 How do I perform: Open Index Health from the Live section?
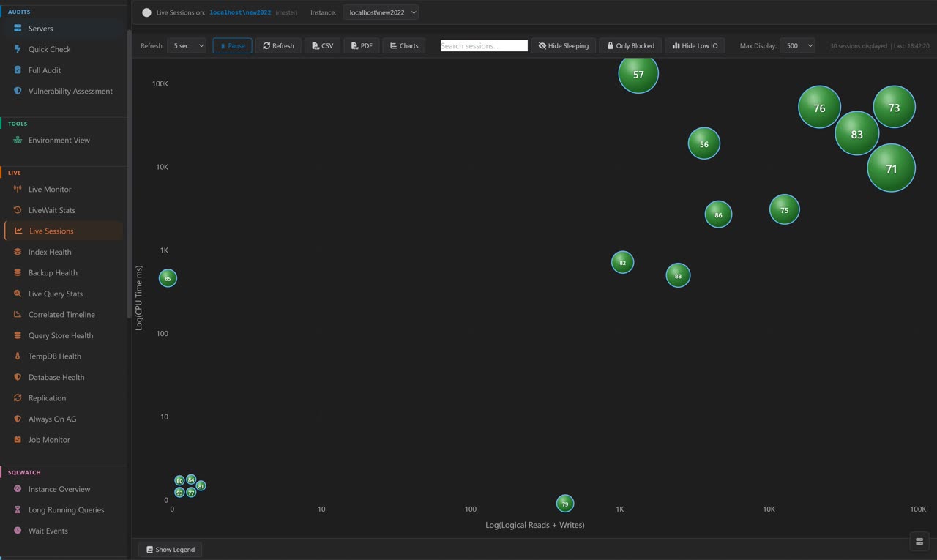50,252
